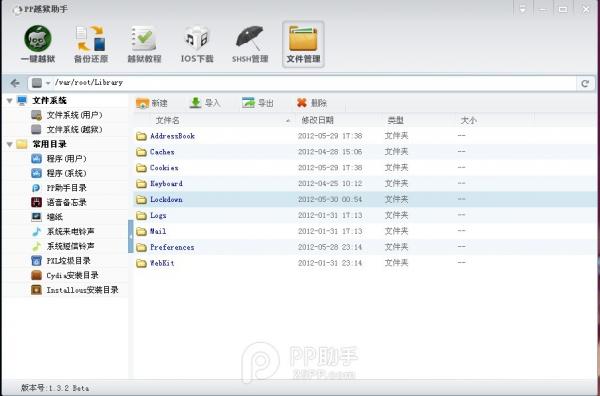Select the Keyboard folder
The height and width of the screenshot is (396, 600).
coord(166,184)
